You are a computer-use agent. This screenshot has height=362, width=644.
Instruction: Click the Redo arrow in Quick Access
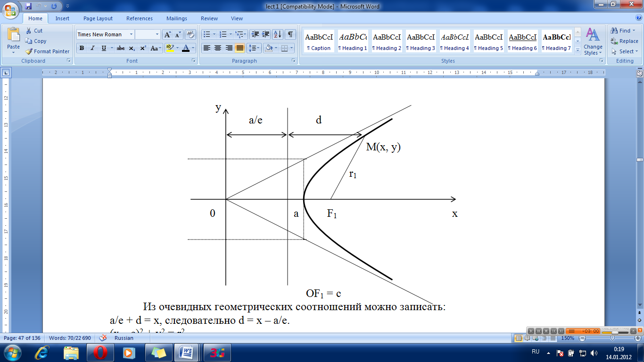coord(54,7)
